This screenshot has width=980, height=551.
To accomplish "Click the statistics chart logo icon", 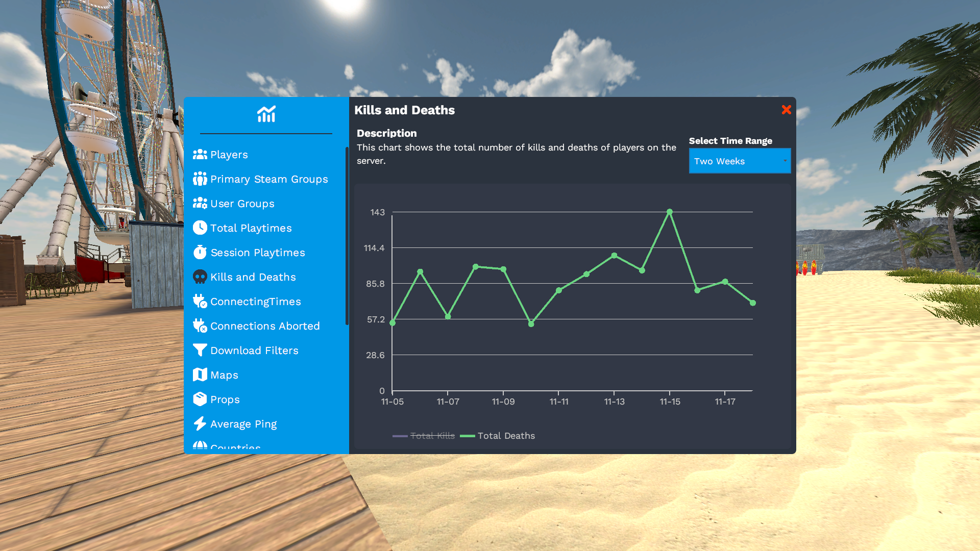I will [266, 114].
